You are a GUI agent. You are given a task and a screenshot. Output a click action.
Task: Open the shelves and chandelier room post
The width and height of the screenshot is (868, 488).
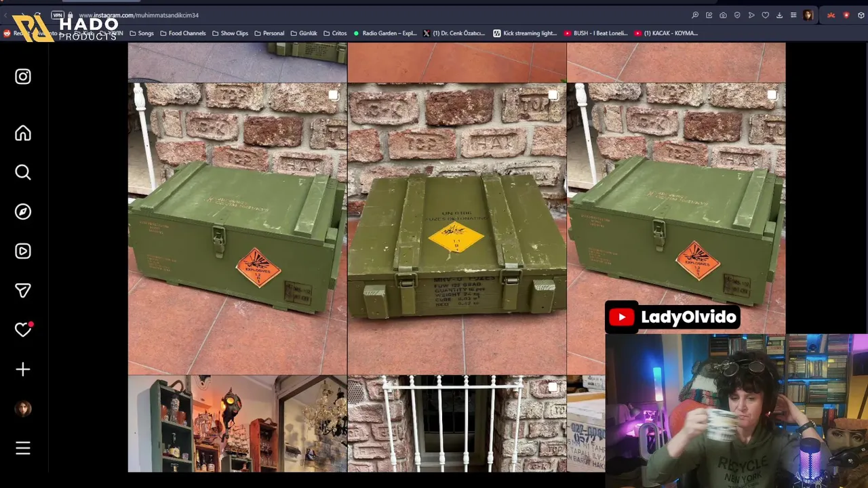(x=237, y=424)
